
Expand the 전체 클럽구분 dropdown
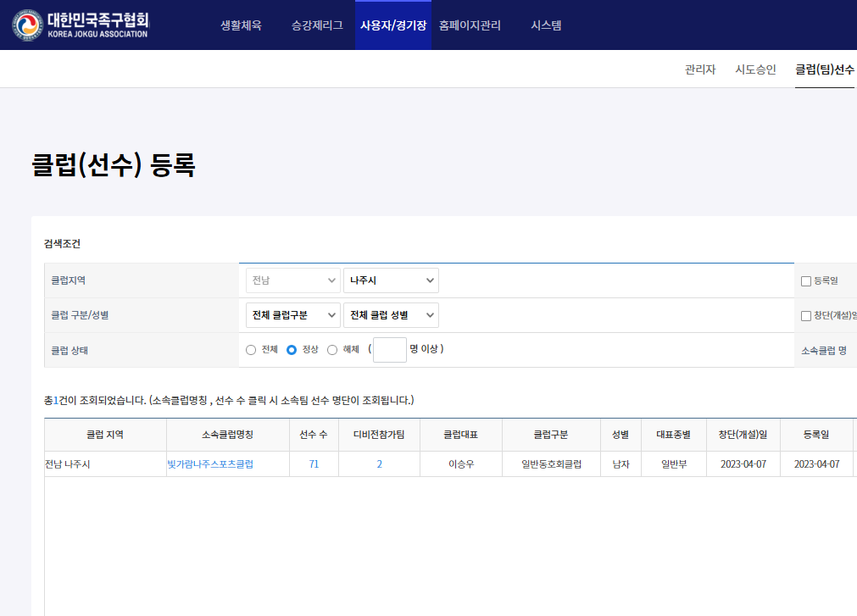[293, 315]
